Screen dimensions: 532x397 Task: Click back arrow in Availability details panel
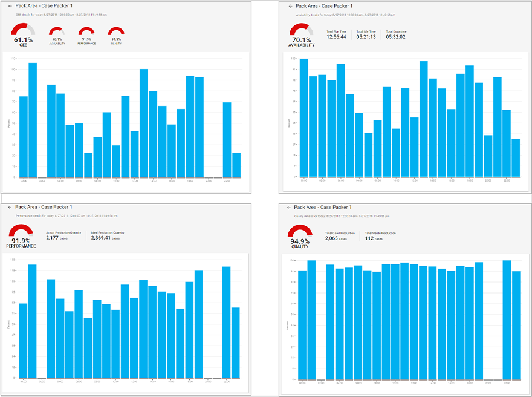(x=290, y=5)
